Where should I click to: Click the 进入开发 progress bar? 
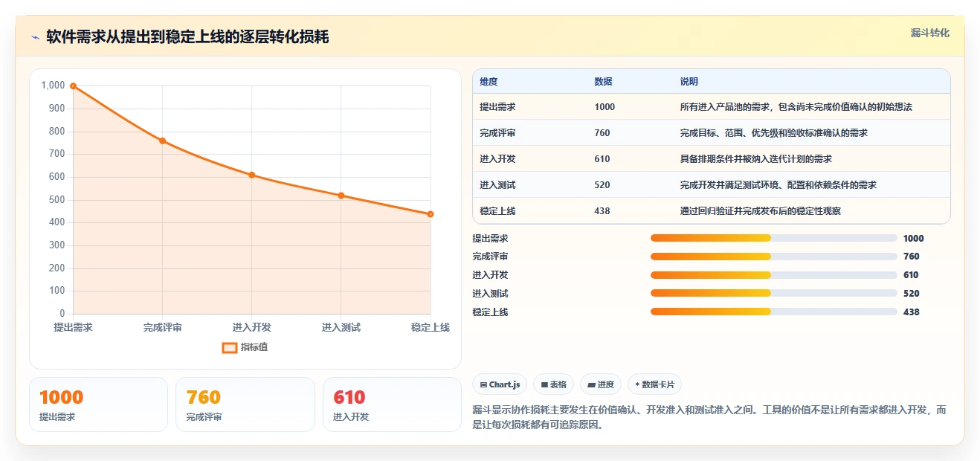click(x=773, y=275)
